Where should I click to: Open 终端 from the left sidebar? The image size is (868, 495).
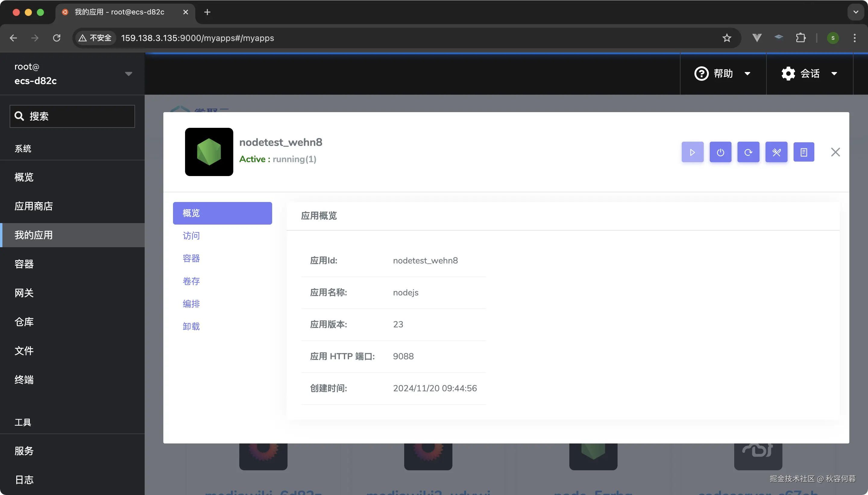[24, 380]
